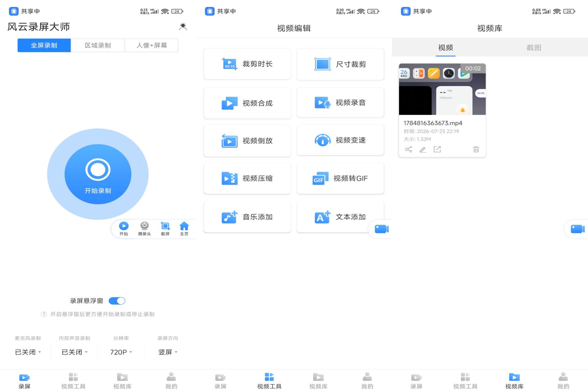Switch to the 截图 tab
This screenshot has width=588, height=392.
point(534,47)
